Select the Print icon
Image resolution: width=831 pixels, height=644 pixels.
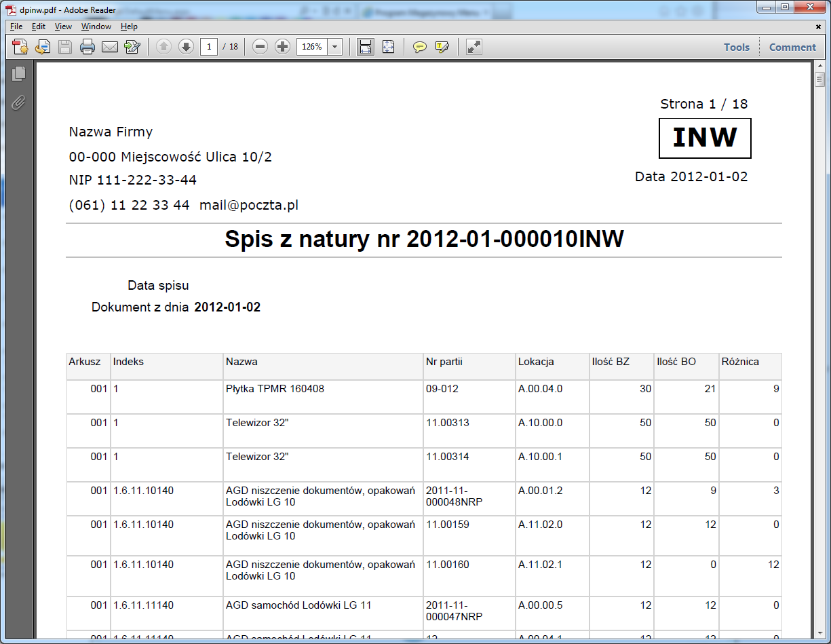(x=88, y=47)
